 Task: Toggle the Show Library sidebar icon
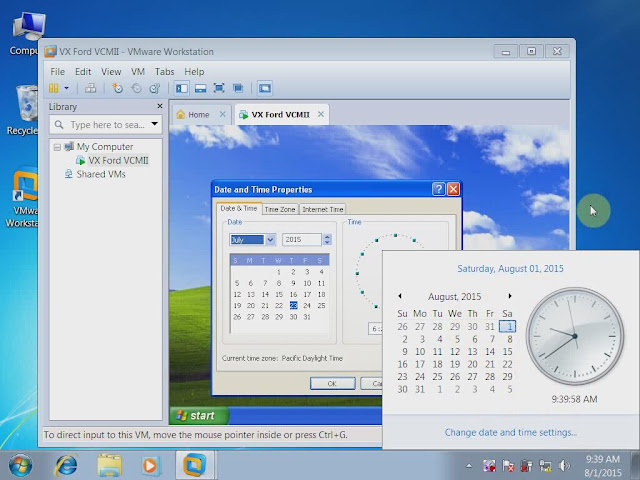pyautogui.click(x=182, y=88)
